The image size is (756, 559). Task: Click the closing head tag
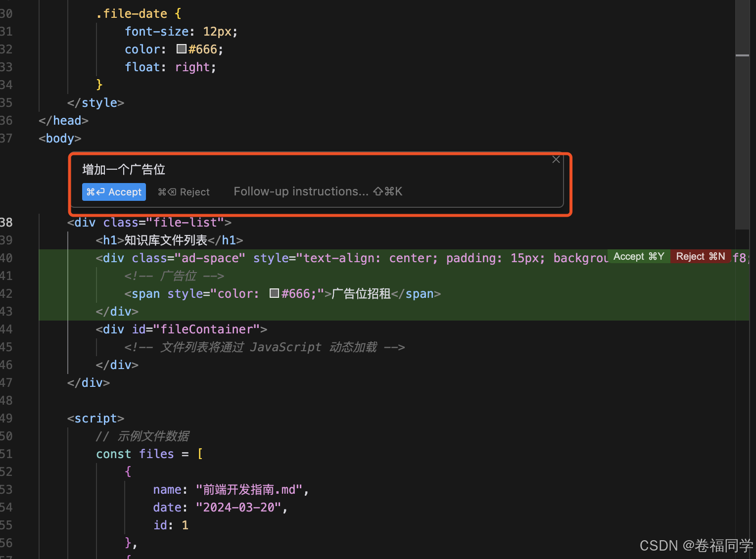point(63,121)
